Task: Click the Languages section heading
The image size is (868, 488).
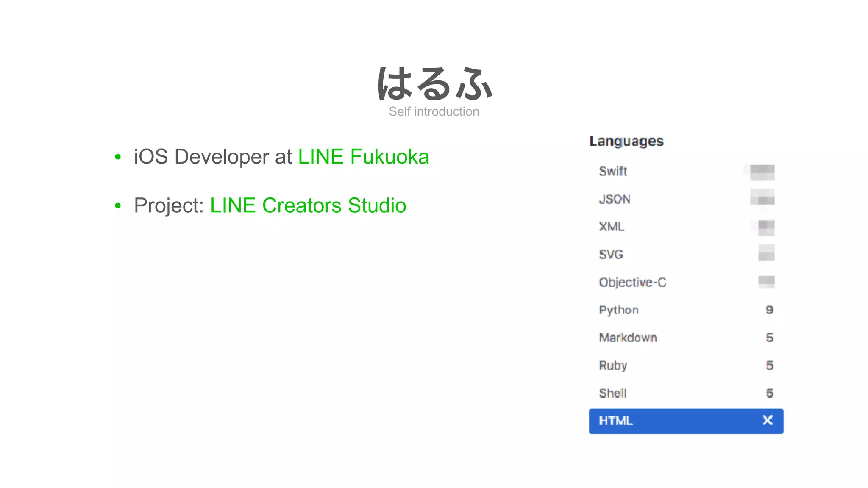Action: pos(626,141)
